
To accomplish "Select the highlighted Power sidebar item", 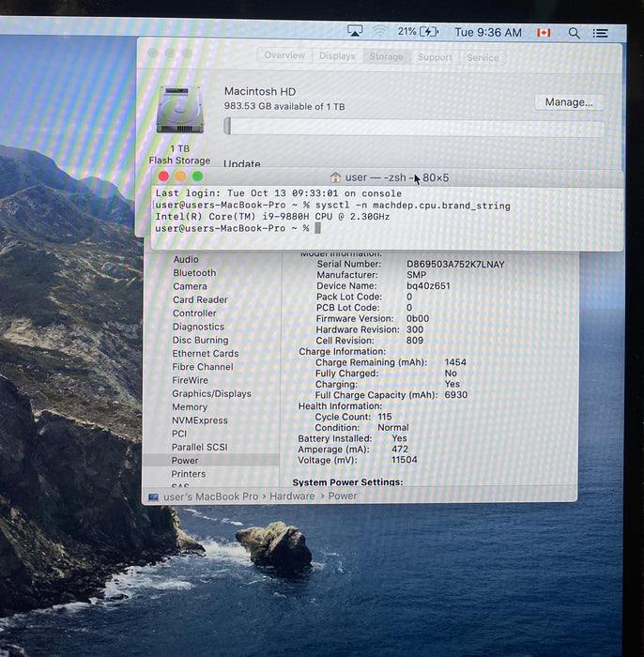I will (x=211, y=460).
